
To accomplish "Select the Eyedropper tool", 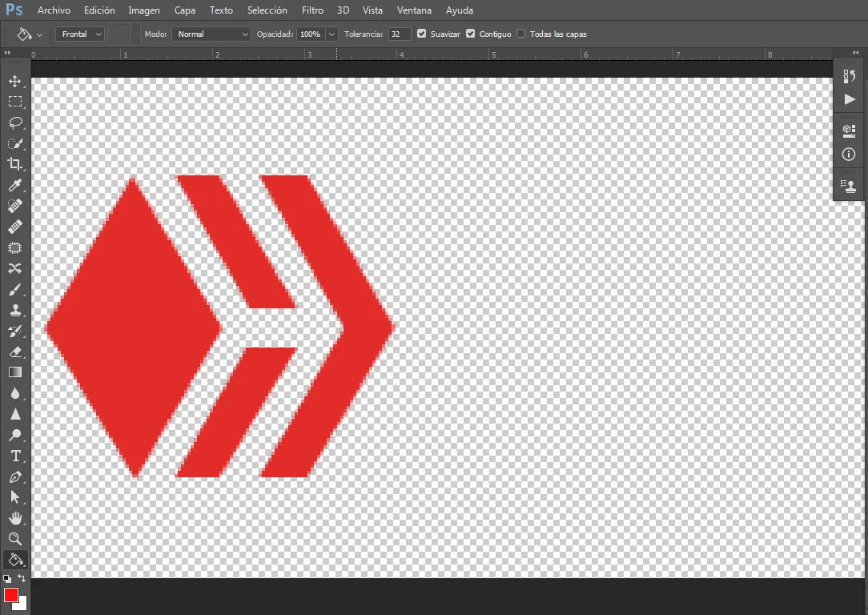I will coord(15,185).
